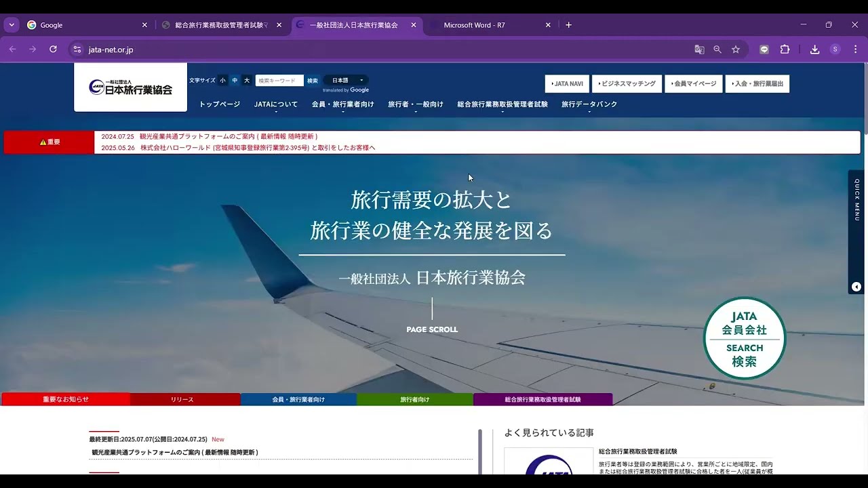Click the JATA NAVI button
Screen dimensions: 868x488
pos(567,84)
